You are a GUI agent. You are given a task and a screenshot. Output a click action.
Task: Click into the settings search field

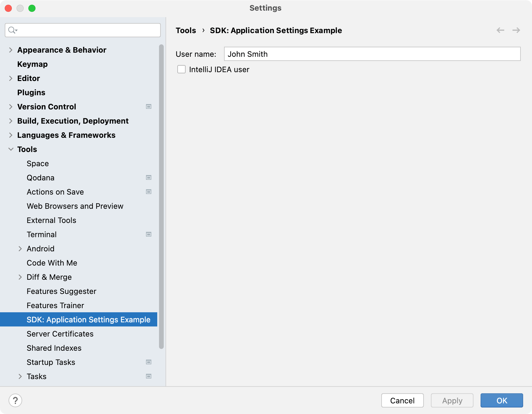point(83,30)
